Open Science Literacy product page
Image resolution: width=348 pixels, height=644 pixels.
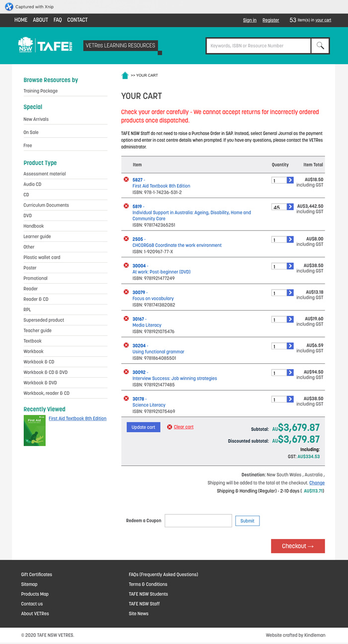pyautogui.click(x=149, y=405)
